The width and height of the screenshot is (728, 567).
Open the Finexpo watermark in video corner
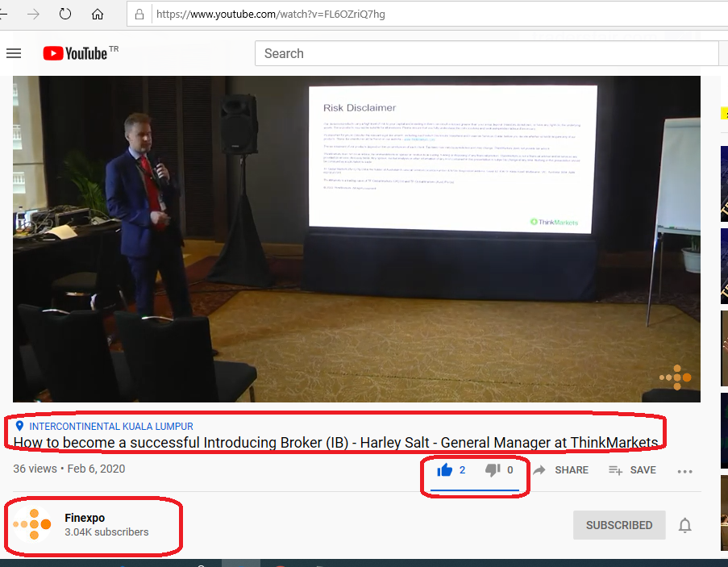[x=676, y=377]
